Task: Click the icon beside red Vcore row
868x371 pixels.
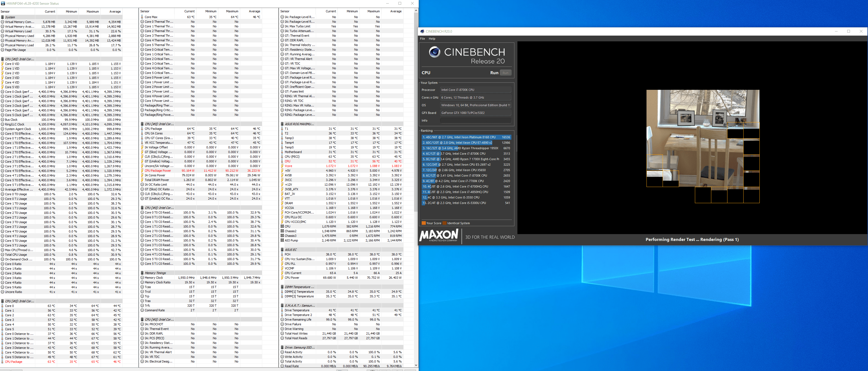Action: point(282,166)
